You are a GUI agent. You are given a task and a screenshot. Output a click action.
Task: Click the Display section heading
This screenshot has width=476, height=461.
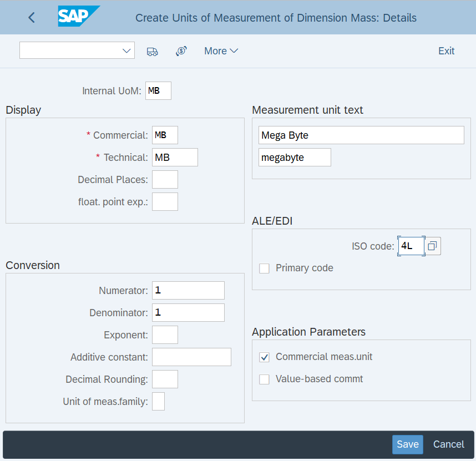(23, 110)
